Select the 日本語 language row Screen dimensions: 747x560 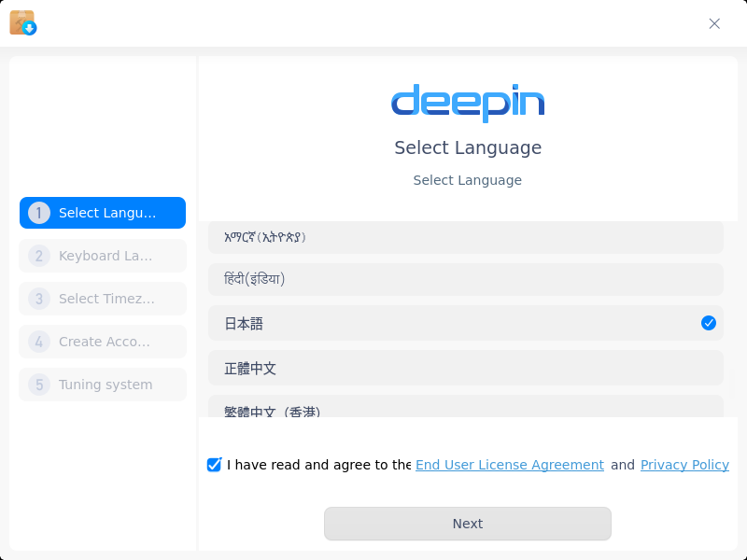(465, 323)
